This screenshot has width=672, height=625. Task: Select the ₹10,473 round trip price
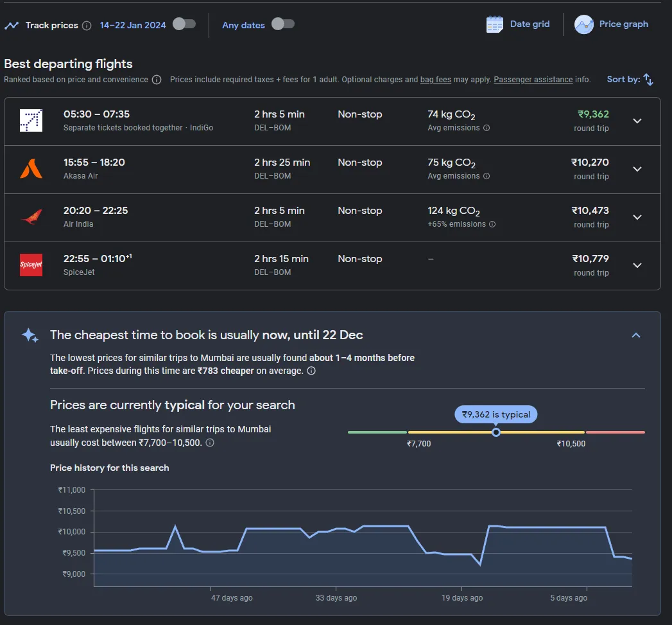(x=590, y=210)
